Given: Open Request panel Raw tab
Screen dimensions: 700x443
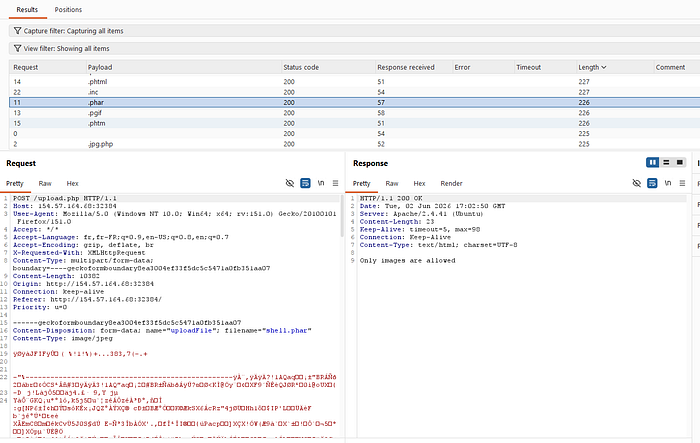Looking at the screenshot, I should [45, 183].
